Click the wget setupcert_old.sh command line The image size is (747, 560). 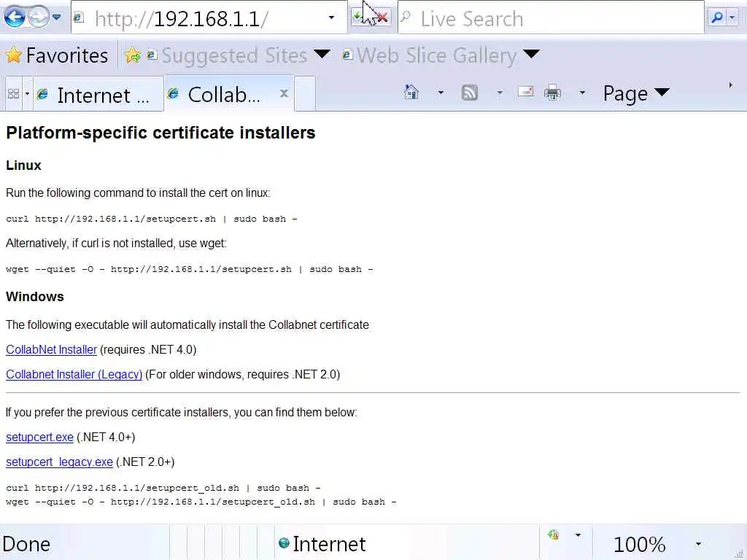point(201,502)
